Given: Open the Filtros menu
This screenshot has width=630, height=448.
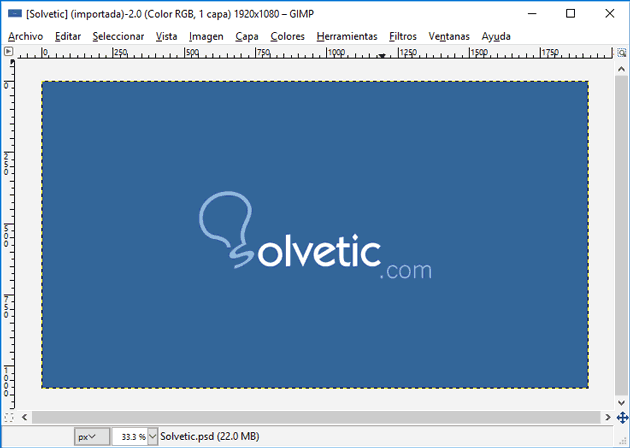Looking at the screenshot, I should tap(403, 37).
